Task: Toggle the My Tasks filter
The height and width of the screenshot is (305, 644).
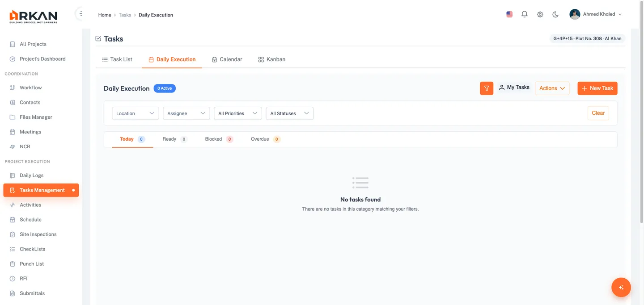Action: click(514, 88)
